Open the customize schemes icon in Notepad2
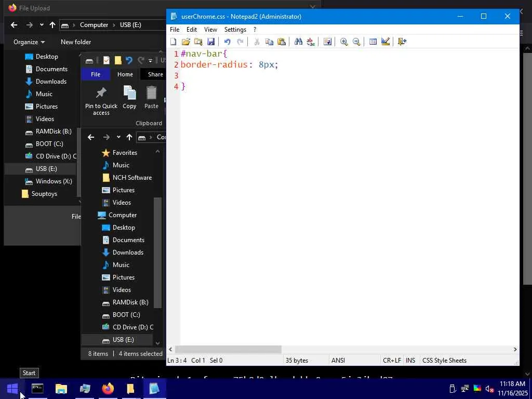This screenshot has width=532, height=399. point(385,42)
